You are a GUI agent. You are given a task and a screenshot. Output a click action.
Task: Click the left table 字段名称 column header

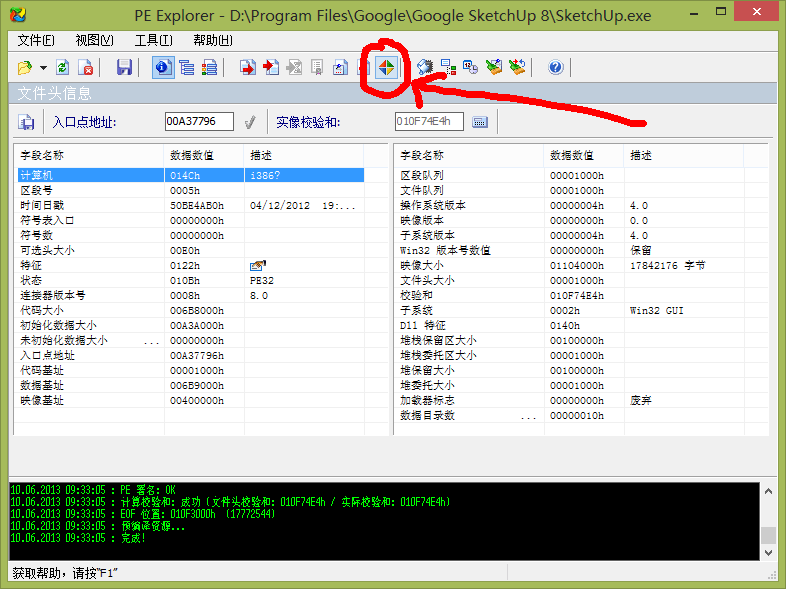(89, 155)
